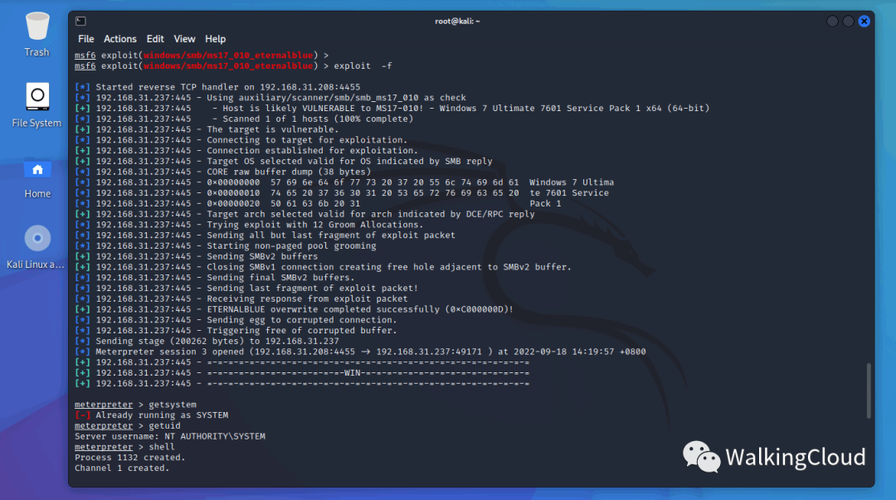Screen dimensions: 896x500
Task: Click the 'getsystem' command line
Action: pos(135,405)
